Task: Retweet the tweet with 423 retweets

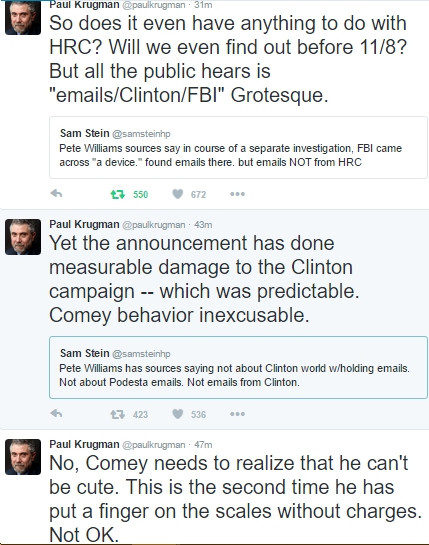Action: [x=118, y=414]
